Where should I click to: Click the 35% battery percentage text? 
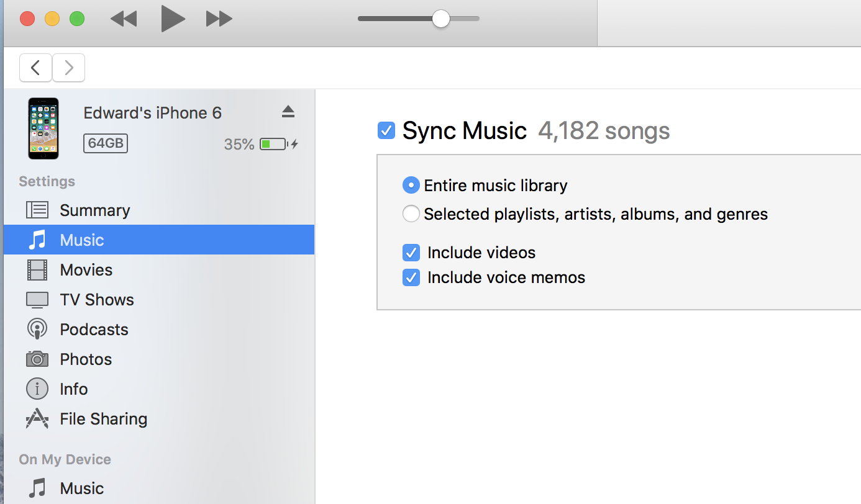pos(239,145)
